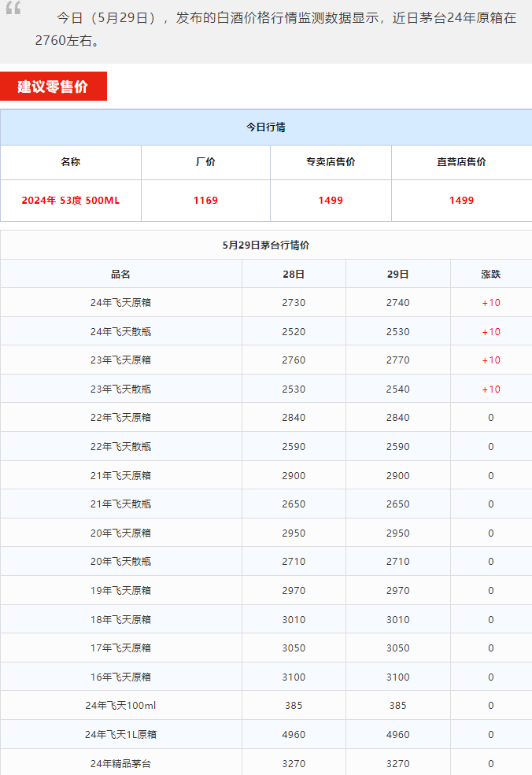Click the 24年飞天100ml product name
Screen dimensions: 532x775
[x=120, y=706]
